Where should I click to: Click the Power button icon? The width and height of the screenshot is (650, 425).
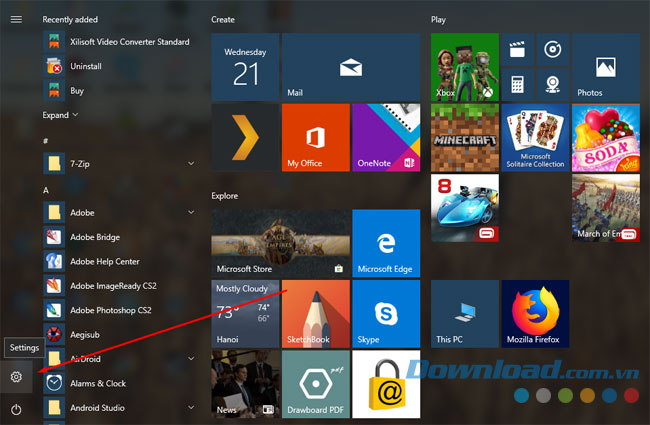click(16, 409)
